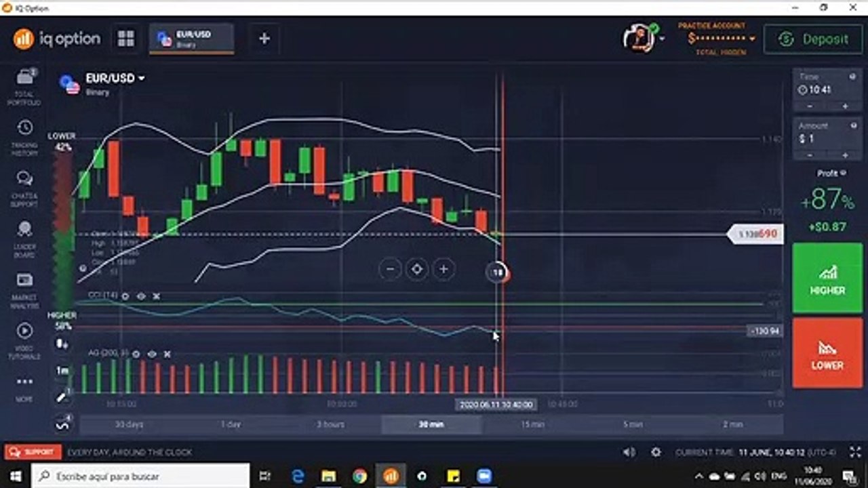The width and height of the screenshot is (868, 488).
Task: Toggle AO indicator visibility
Action: point(152,354)
